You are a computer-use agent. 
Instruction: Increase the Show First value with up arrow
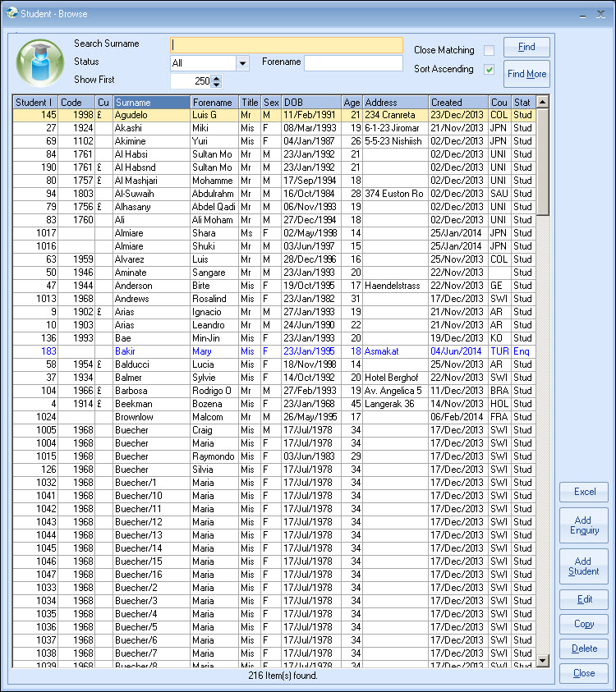pos(216,78)
